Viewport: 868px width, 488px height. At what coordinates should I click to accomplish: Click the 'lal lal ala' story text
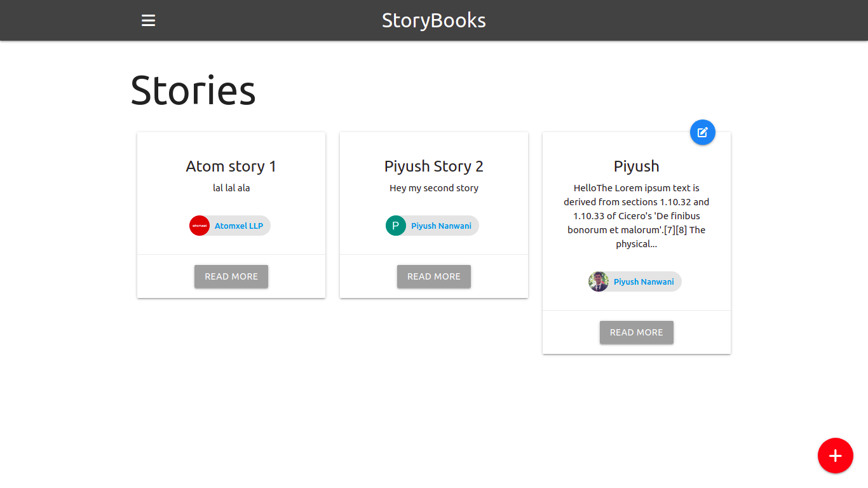tap(231, 187)
